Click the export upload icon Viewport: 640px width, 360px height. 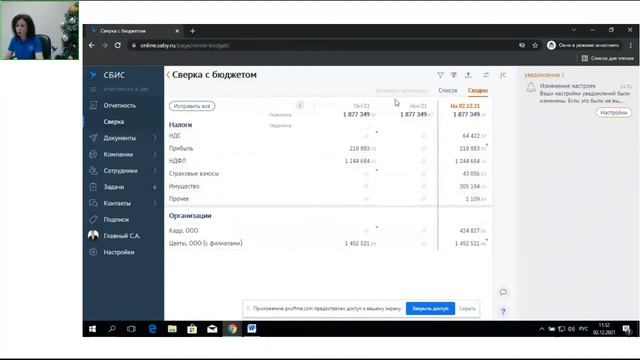click(468, 75)
